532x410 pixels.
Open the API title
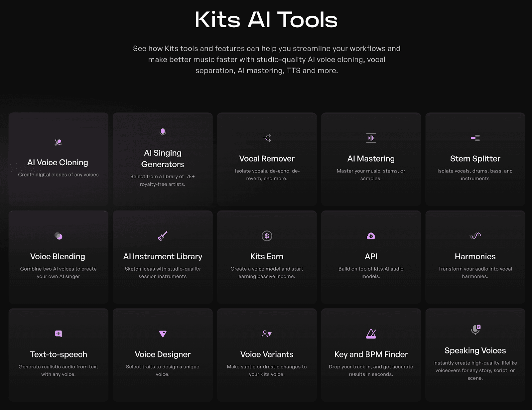tap(371, 256)
